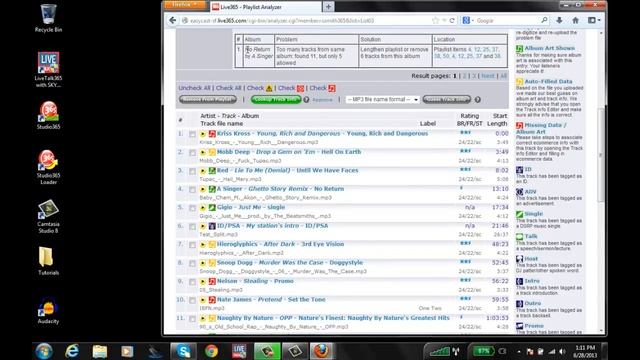The width and height of the screenshot is (640, 360).
Task: Go to result page 3
Action: [x=473, y=76]
